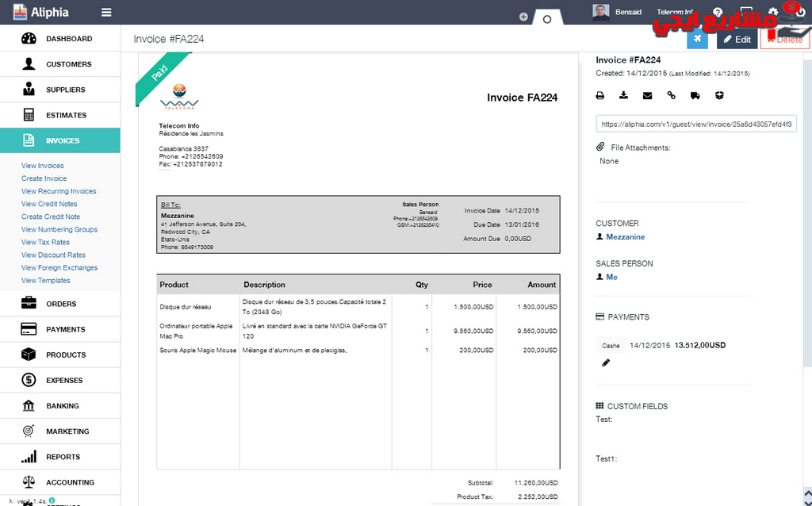This screenshot has width=812, height=506.
Task: Click Create Credit Note link
Action: [51, 217]
